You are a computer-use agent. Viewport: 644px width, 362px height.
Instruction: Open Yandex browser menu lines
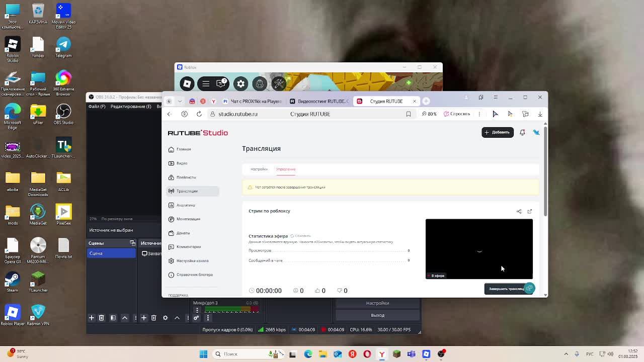point(496,97)
